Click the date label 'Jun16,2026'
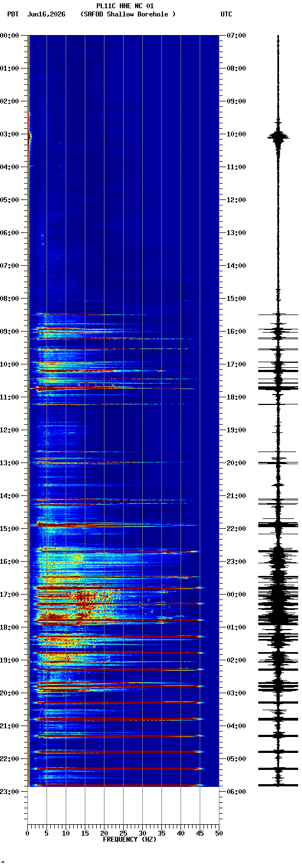 pyautogui.click(x=46, y=14)
